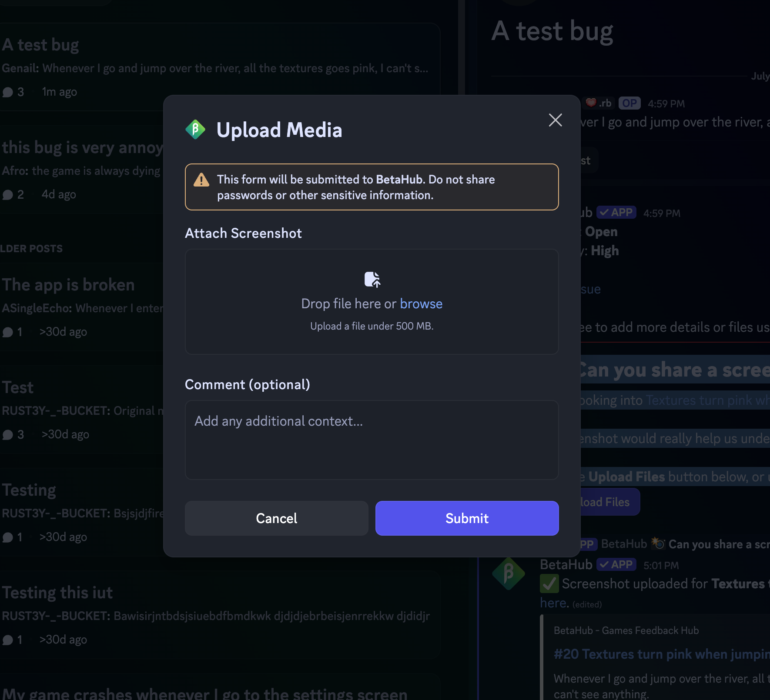This screenshot has height=700, width=770.
Task: Focus the Comment text area
Action: tap(372, 440)
